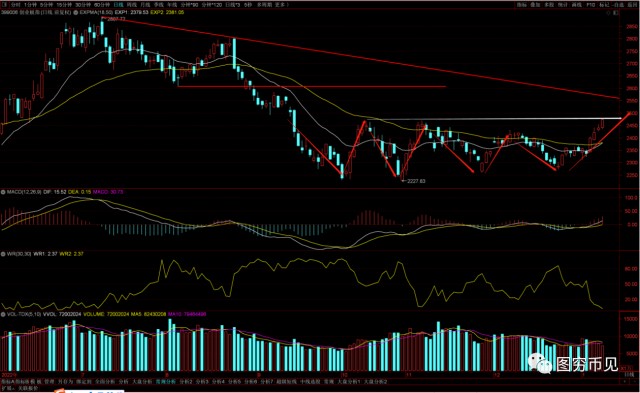Open the 指标 indicator menu

[x=522, y=5]
